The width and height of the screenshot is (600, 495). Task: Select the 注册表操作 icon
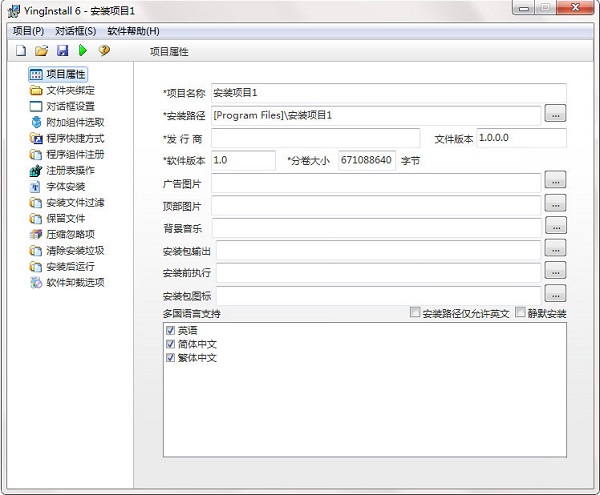click(36, 171)
